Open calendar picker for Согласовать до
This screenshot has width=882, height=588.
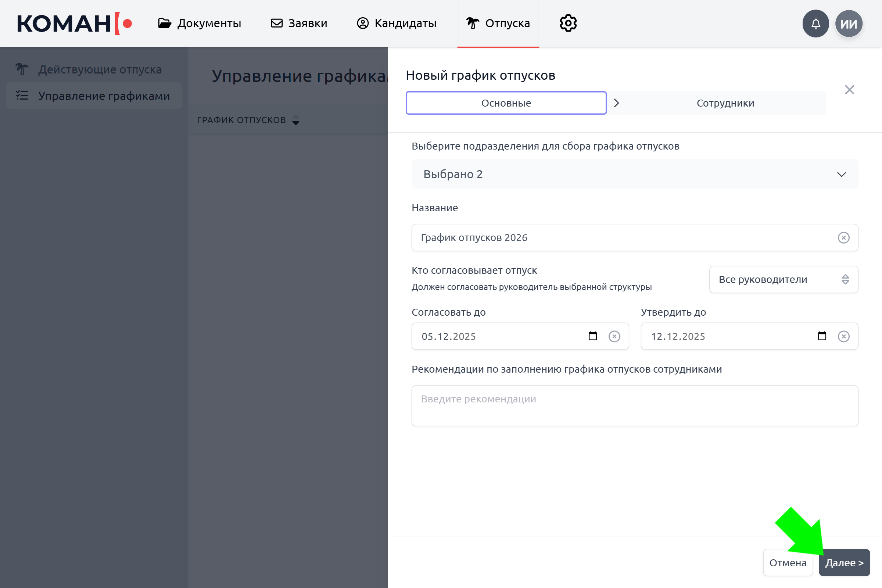pyautogui.click(x=592, y=336)
